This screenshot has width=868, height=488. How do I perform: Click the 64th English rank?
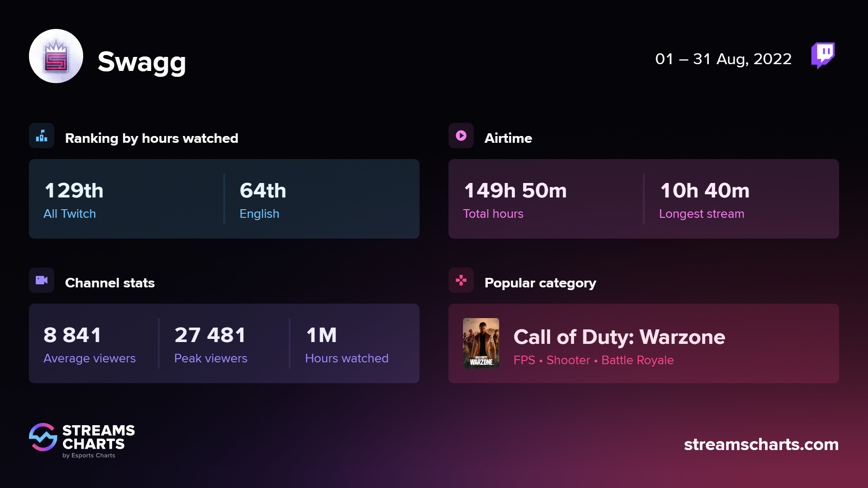263,190
